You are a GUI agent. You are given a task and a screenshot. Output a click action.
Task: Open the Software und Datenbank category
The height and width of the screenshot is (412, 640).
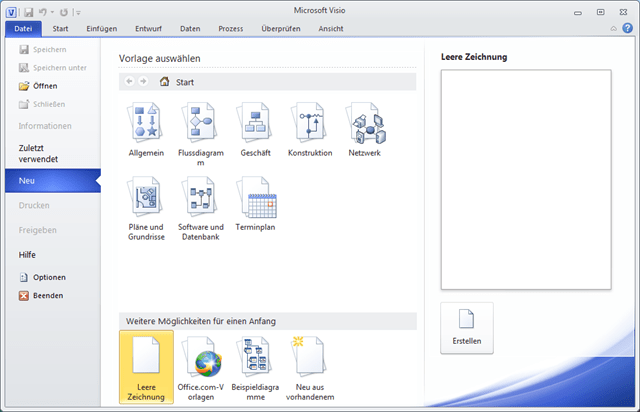pos(200,208)
